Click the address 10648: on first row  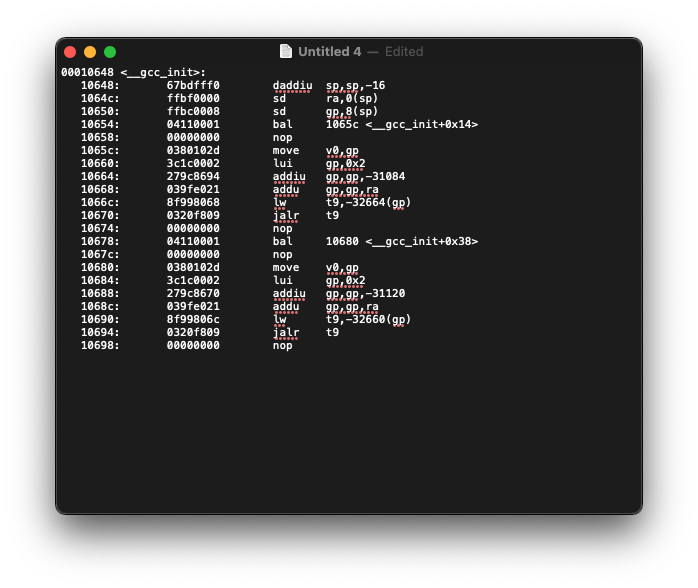pyautogui.click(x=100, y=85)
